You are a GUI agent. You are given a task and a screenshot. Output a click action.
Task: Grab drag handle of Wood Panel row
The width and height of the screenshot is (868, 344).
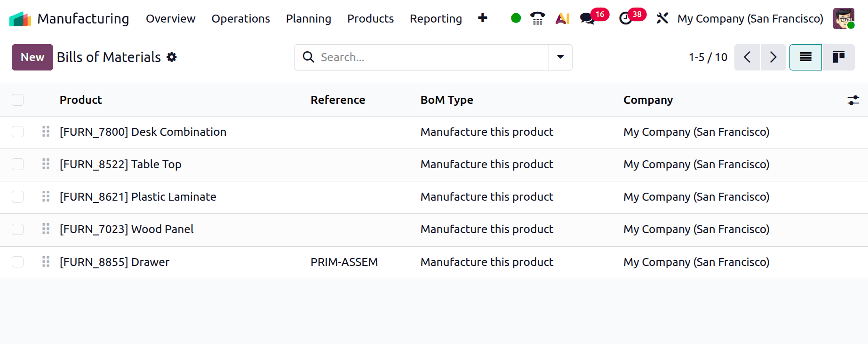[x=46, y=229]
